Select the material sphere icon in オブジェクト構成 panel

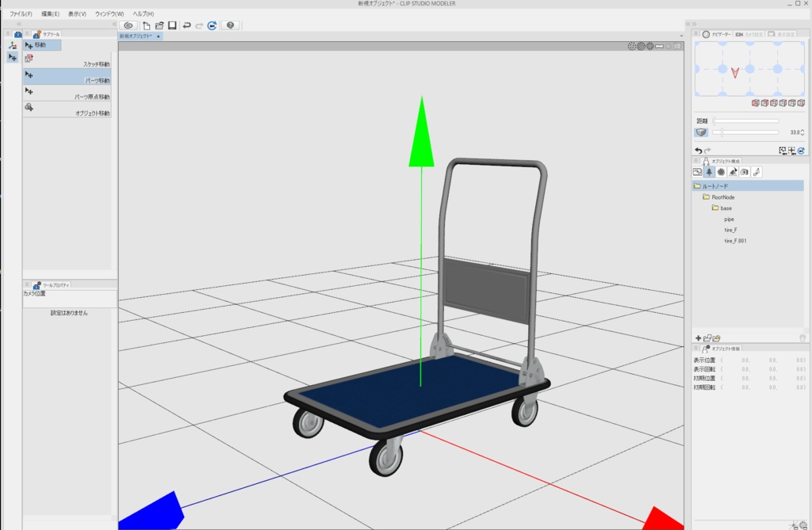coord(722,172)
